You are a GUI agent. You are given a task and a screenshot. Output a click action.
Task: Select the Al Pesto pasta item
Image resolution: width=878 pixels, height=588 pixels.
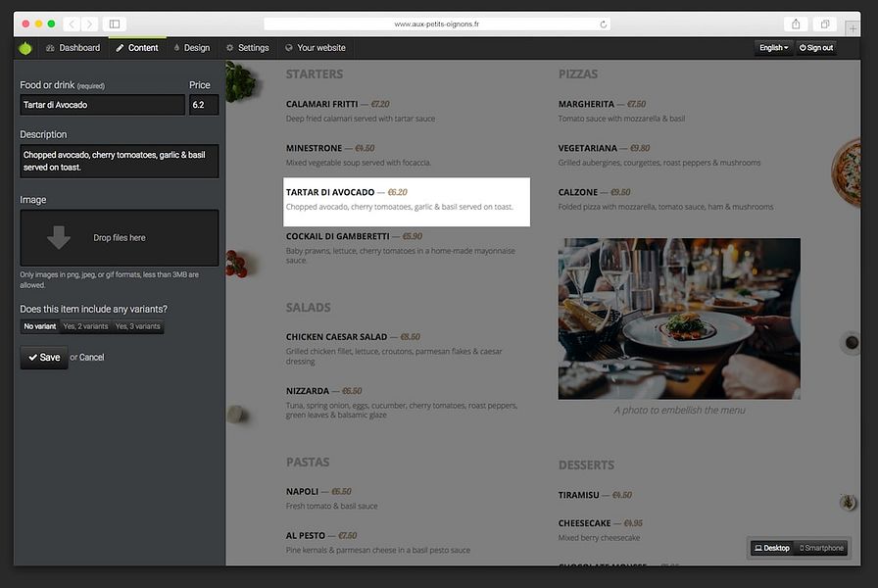[378, 543]
